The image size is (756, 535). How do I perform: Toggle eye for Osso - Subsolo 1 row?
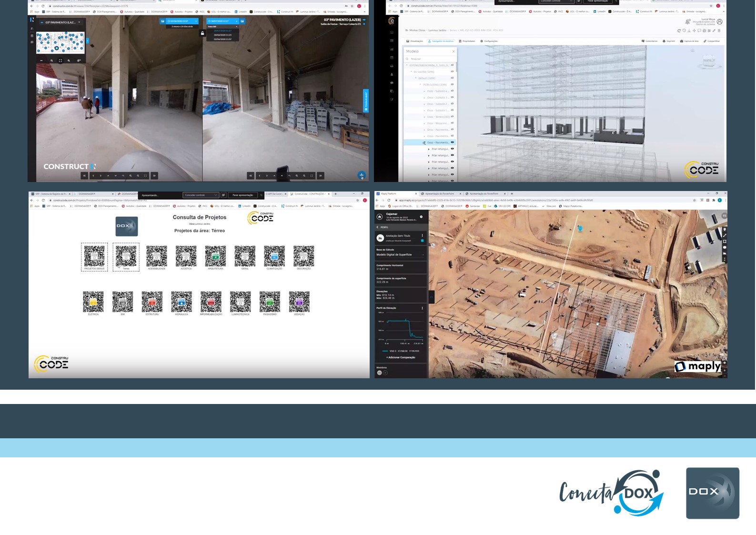point(452,110)
